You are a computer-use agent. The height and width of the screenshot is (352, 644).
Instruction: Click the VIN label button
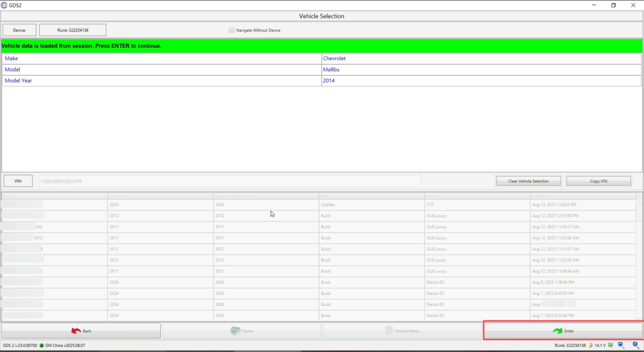point(18,181)
